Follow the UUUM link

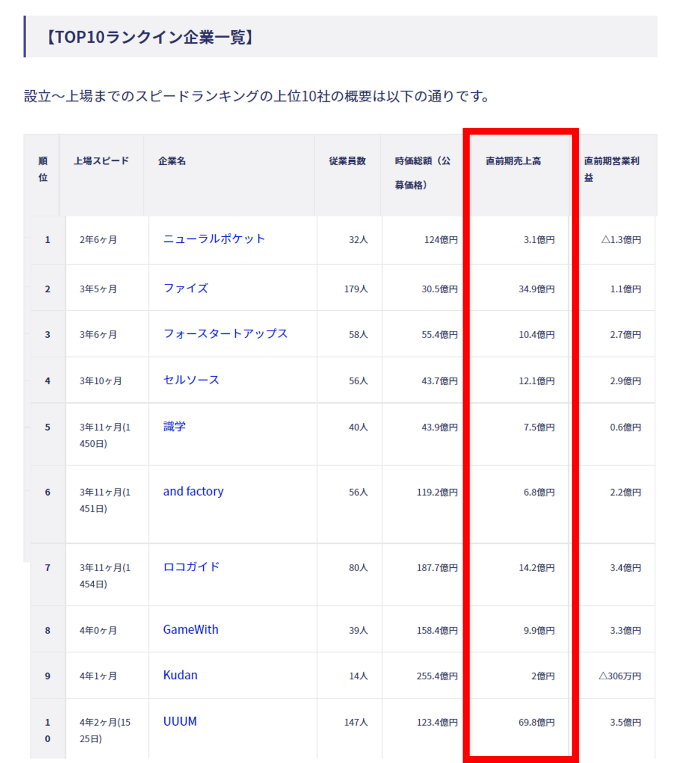(180, 722)
